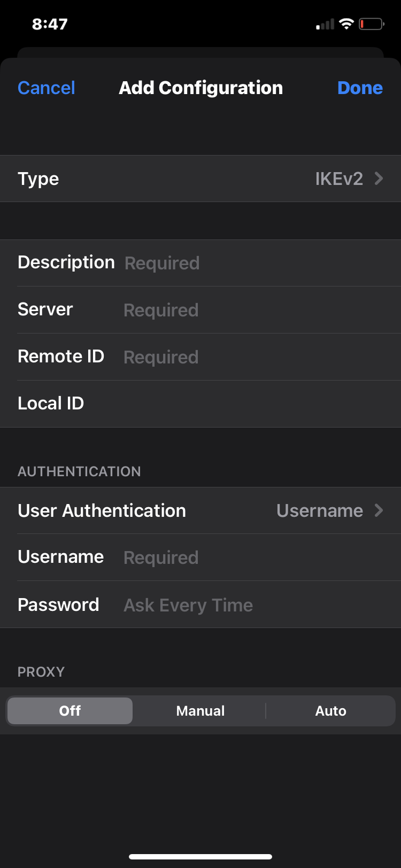Focus the Local ID input field
This screenshot has width=401, height=868.
coord(200,404)
